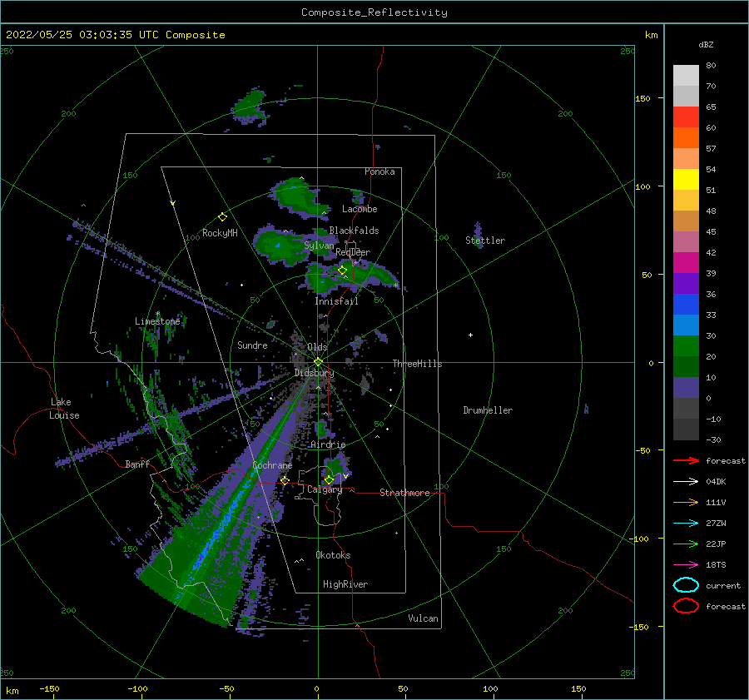Screen dimensions: 749x700
Task: Click the Vulcan town label
Action: [424, 618]
